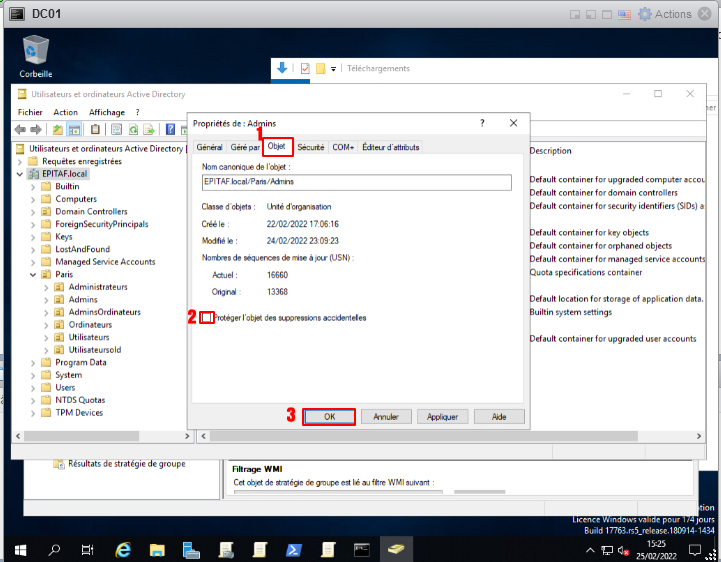This screenshot has width=721, height=562.
Task: Expand the Domain Controllers node
Action: (33, 212)
